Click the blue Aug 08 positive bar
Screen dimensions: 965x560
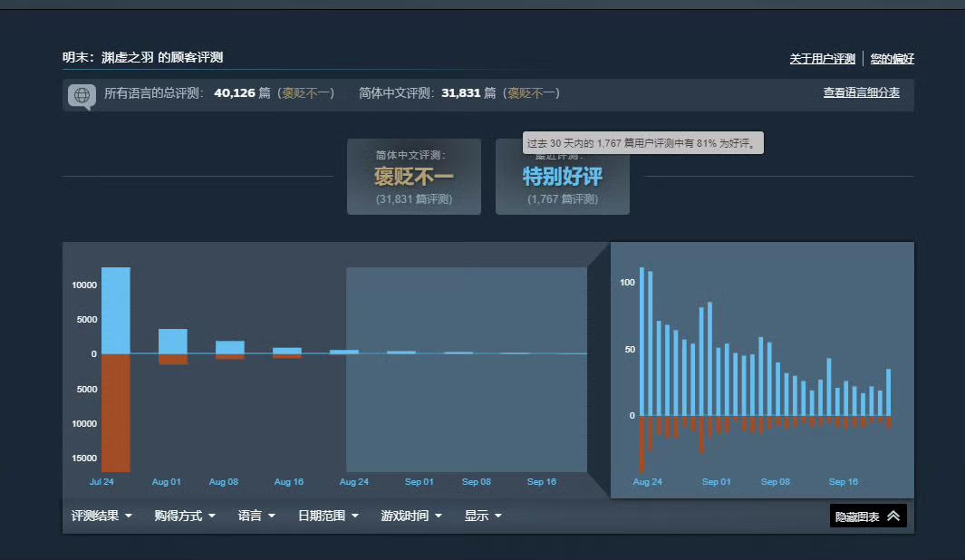coord(230,347)
